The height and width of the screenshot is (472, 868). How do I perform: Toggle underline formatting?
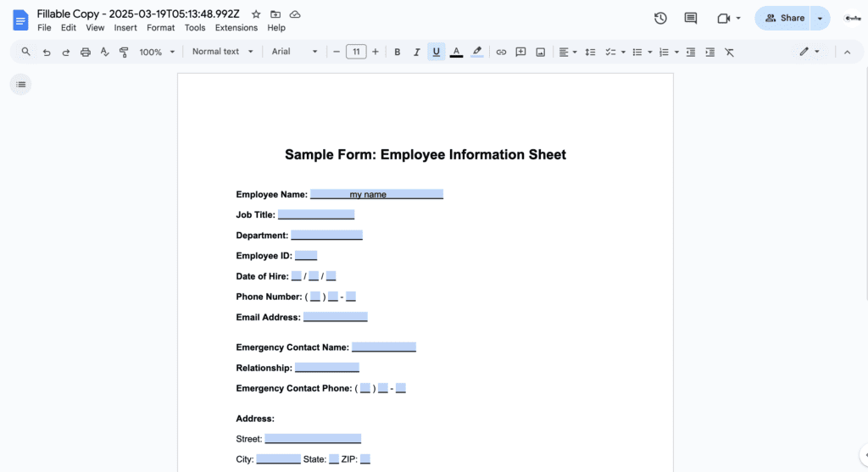(437, 52)
